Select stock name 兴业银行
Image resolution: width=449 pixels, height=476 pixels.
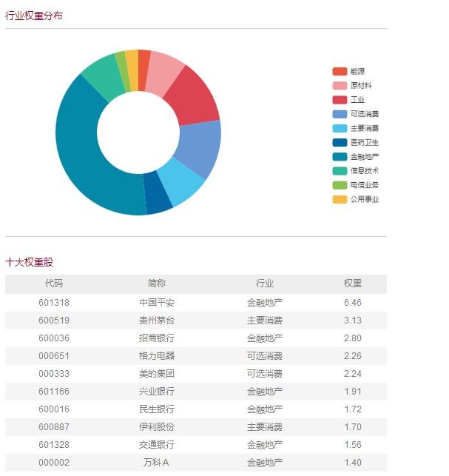pyautogui.click(x=157, y=392)
